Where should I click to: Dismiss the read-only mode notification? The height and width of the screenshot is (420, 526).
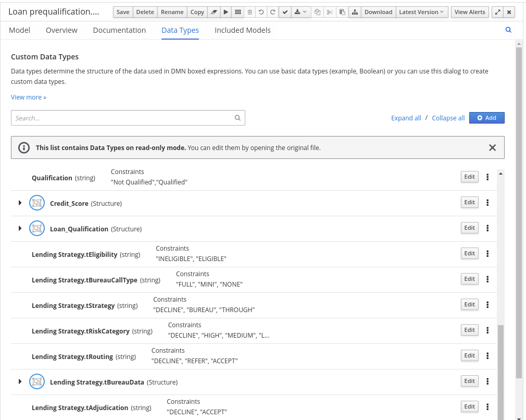492,148
